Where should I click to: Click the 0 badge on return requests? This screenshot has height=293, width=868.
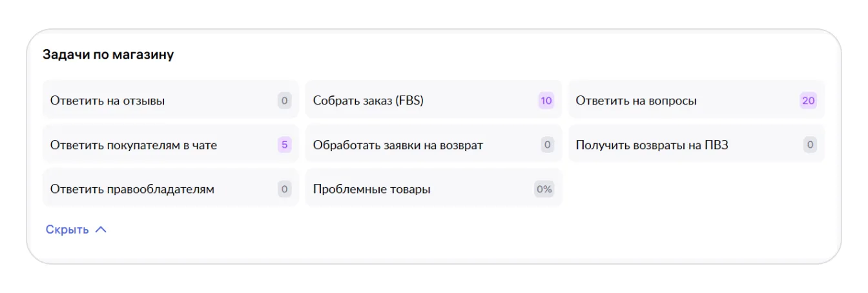point(547,145)
